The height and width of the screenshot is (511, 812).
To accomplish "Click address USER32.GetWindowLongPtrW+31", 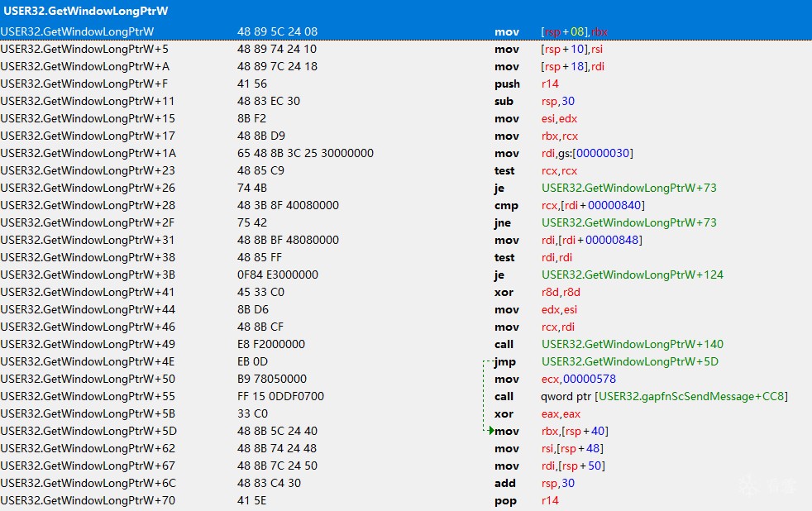I will point(88,240).
